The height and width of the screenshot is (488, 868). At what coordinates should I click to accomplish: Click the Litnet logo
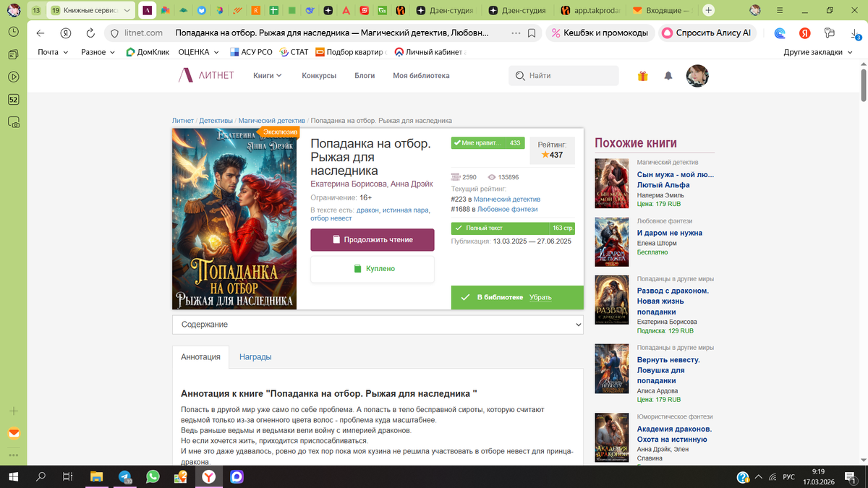(x=207, y=75)
